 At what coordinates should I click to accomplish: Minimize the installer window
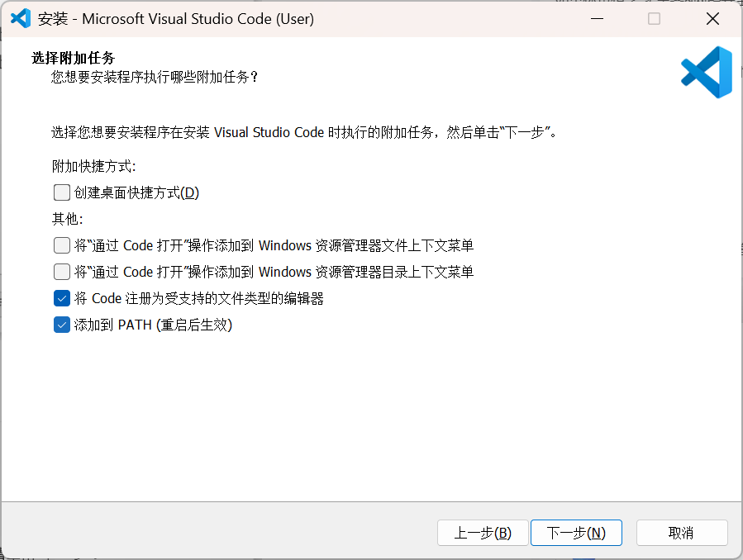pyautogui.click(x=597, y=18)
